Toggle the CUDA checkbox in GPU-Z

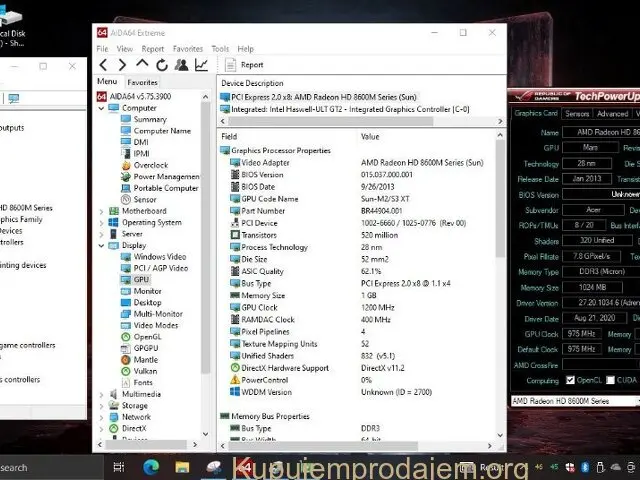tap(610, 381)
